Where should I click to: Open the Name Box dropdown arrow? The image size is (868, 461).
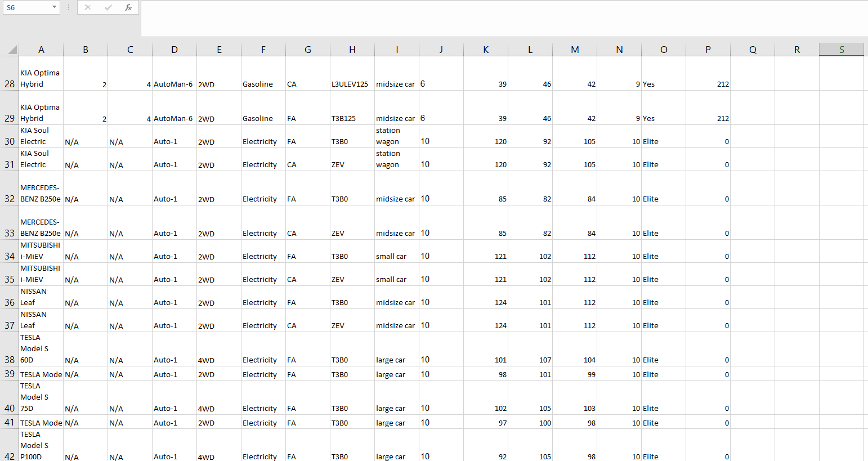[53, 7]
